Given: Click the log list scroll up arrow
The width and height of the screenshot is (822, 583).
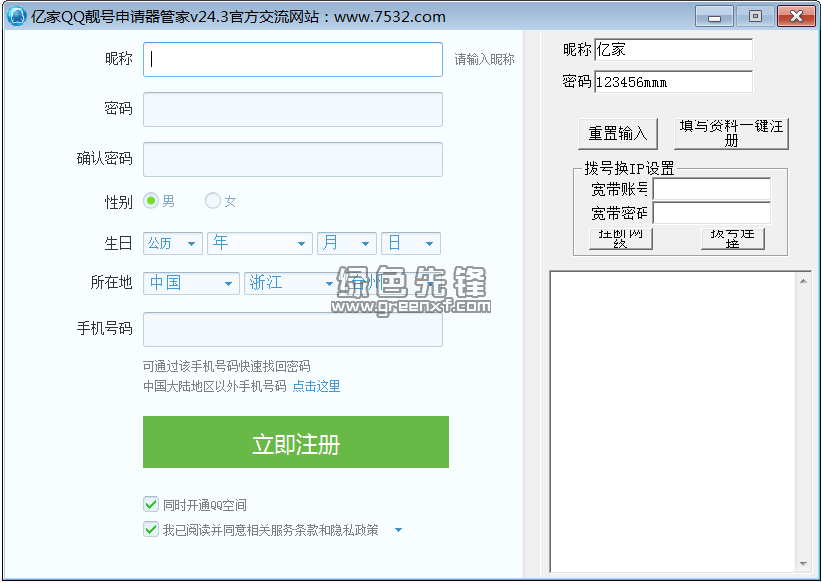Looking at the screenshot, I should [x=803, y=282].
